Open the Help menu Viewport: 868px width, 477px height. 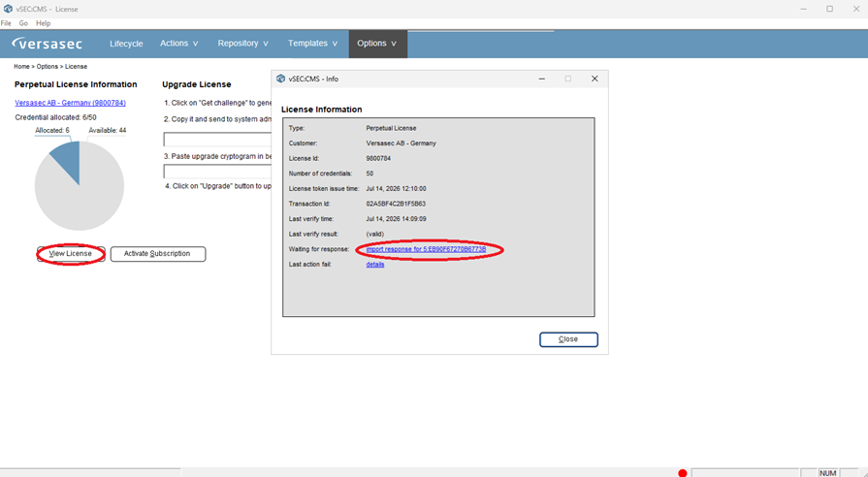click(x=44, y=23)
